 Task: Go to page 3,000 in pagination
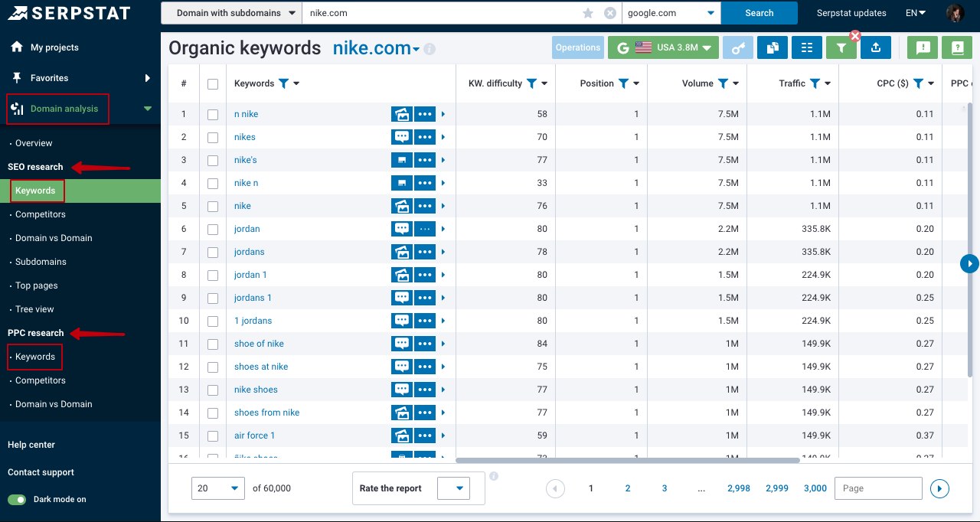coord(815,488)
